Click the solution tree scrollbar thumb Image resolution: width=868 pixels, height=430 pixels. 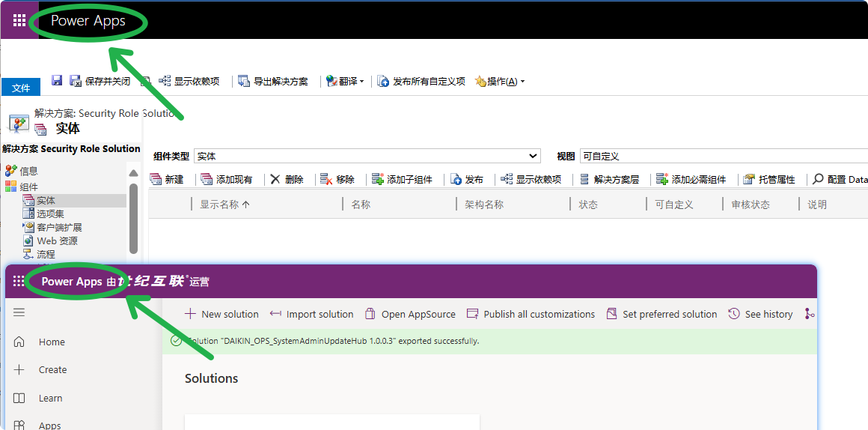[x=133, y=218]
